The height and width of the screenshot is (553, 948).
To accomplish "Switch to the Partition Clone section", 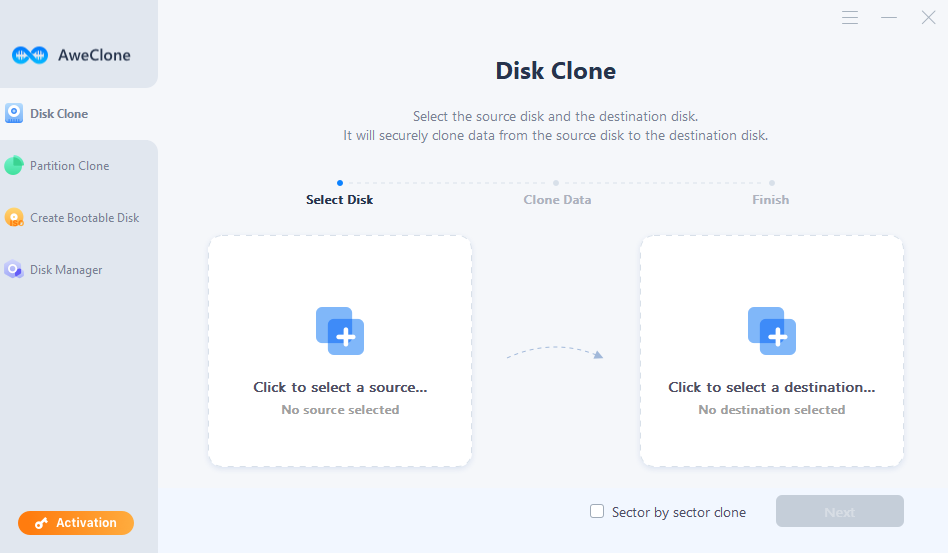I will click(69, 166).
